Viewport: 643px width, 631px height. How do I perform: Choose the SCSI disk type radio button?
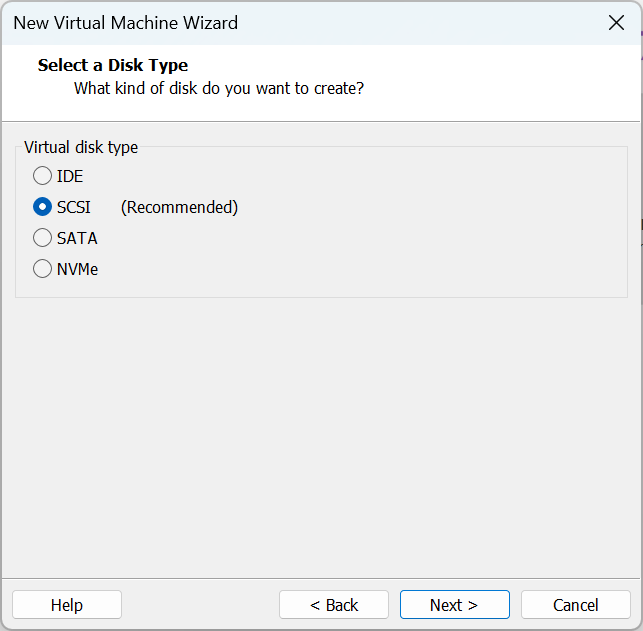(x=42, y=207)
